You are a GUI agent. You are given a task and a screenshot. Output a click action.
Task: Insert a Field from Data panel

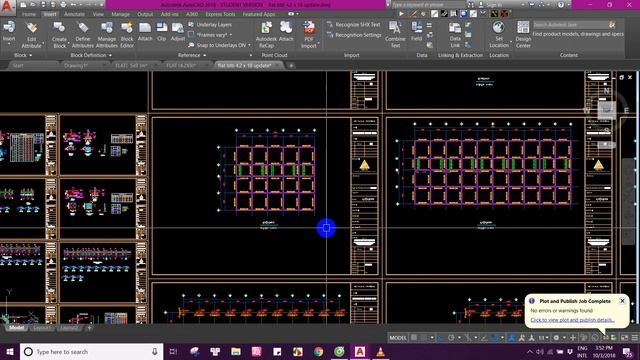pyautogui.click(x=416, y=31)
